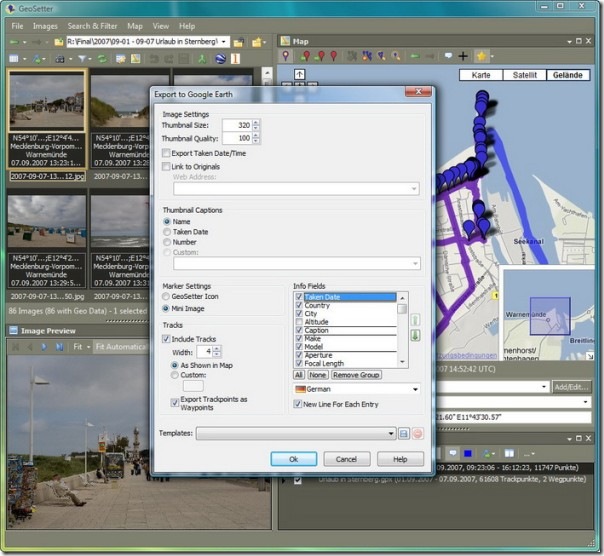Toggle New Line For Each Entry checkbox
Screen dimensions: 604x556
tap(297, 404)
